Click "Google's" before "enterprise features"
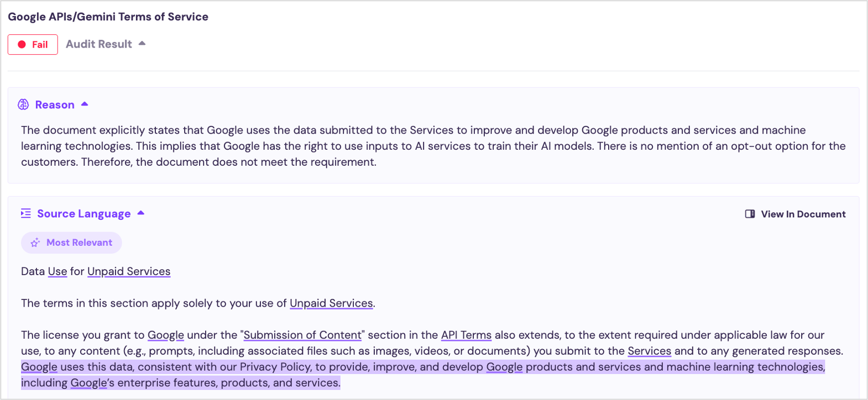868x400 pixels. pos(92,383)
